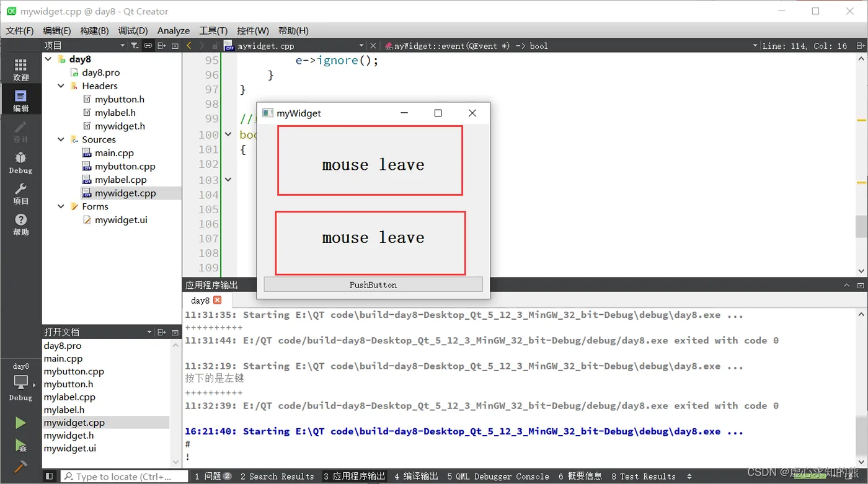Screen dimensions: 868x484
Task: Show the Application Output (应用程序输出) pane
Action: tap(355, 476)
